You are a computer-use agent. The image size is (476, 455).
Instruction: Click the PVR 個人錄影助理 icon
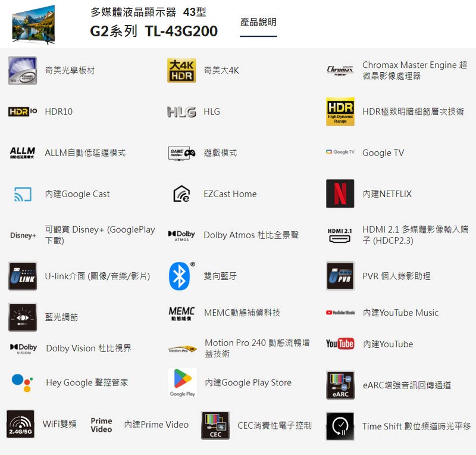tap(340, 276)
